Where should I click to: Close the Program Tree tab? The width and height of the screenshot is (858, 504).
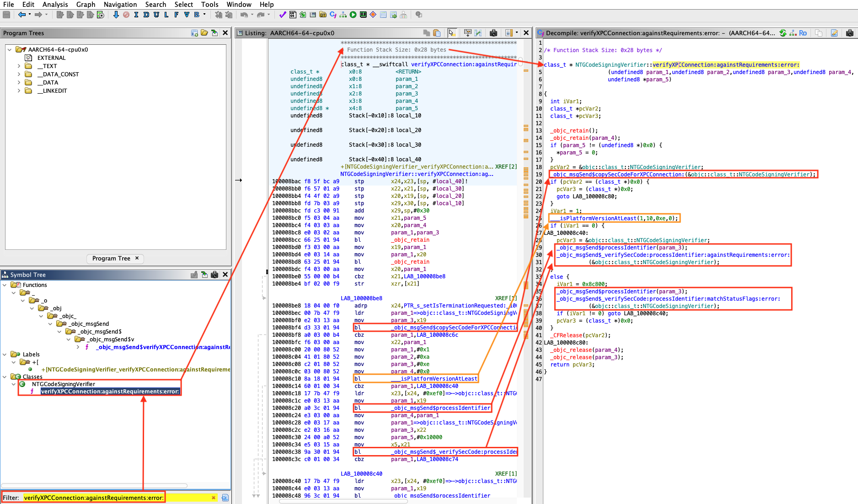(x=137, y=258)
